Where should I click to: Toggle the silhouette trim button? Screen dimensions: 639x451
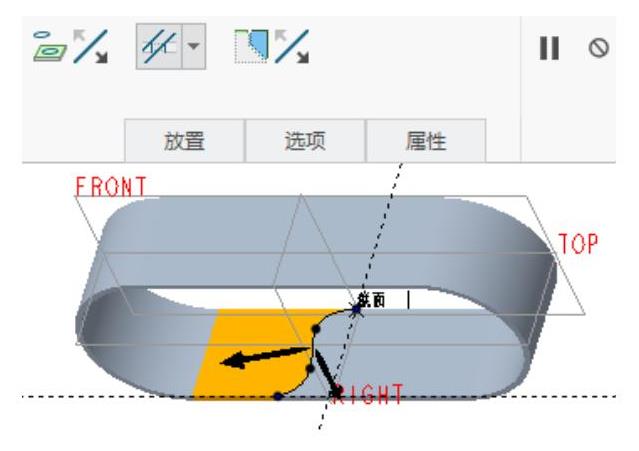pos(159,46)
